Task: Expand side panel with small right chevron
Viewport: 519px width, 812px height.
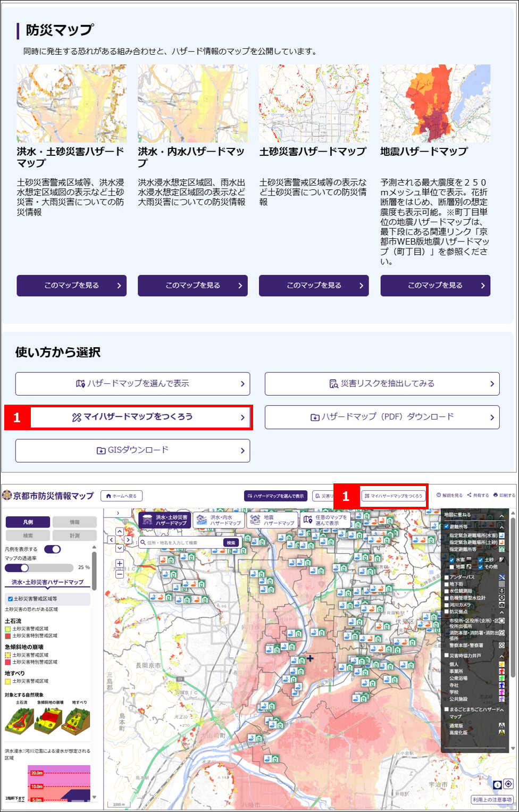Action: coord(118,513)
